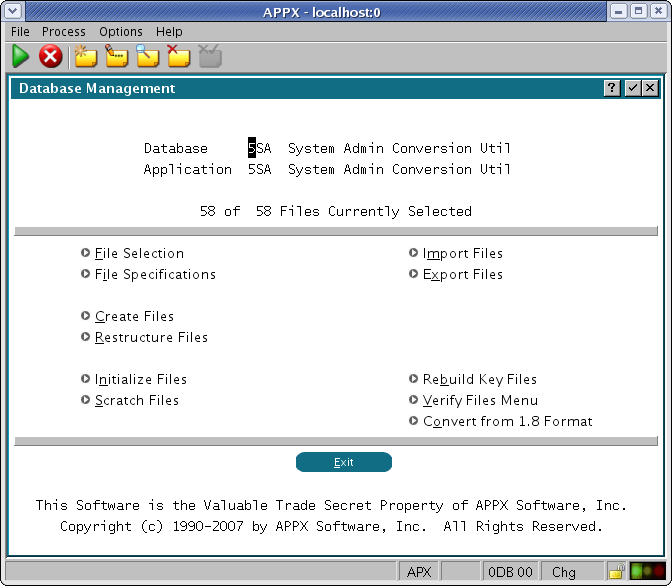The image size is (672, 586).
Task: Click the checkmark OK button in title
Action: coord(633,88)
